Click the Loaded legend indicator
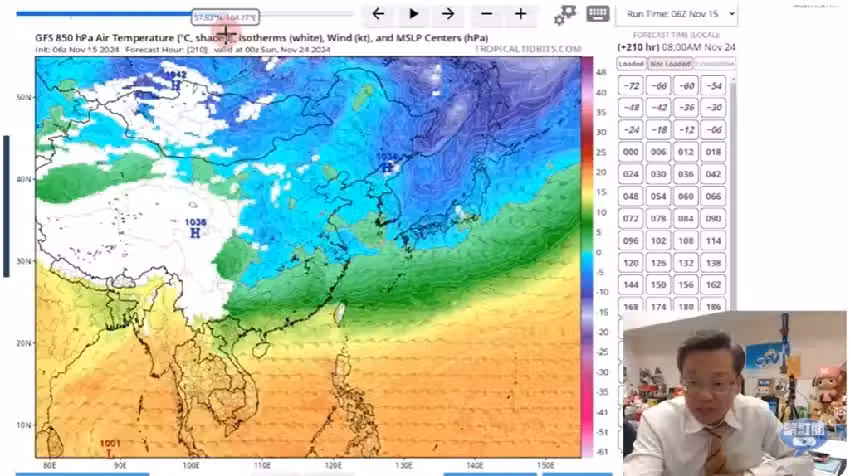The image size is (850, 476). click(x=631, y=64)
